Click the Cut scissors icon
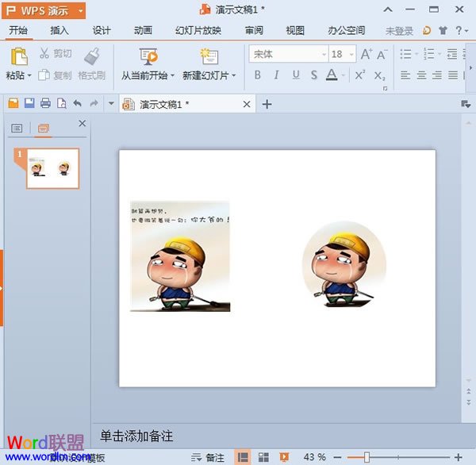Image resolution: width=476 pixels, height=465 pixels. 44,53
